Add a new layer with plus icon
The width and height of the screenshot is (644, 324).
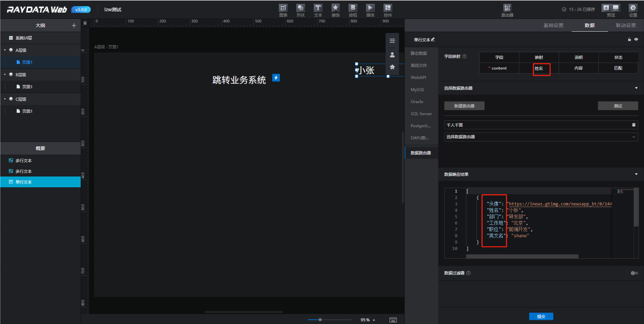click(x=74, y=25)
